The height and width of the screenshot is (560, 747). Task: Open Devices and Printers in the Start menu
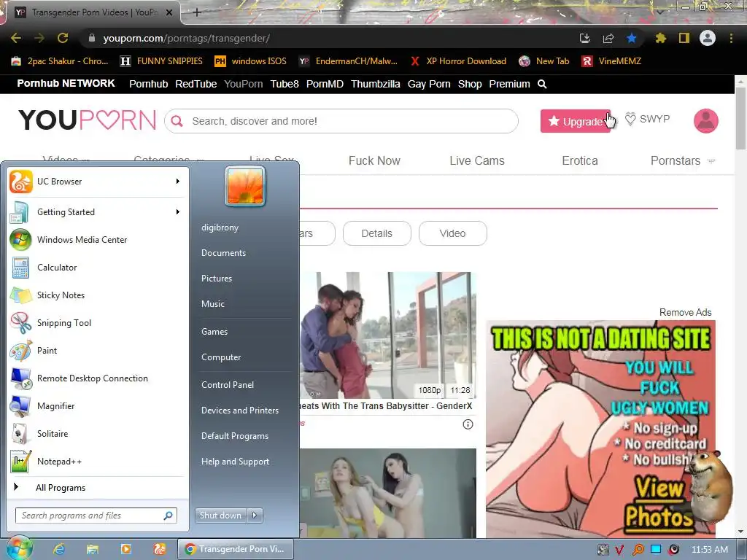tap(240, 411)
